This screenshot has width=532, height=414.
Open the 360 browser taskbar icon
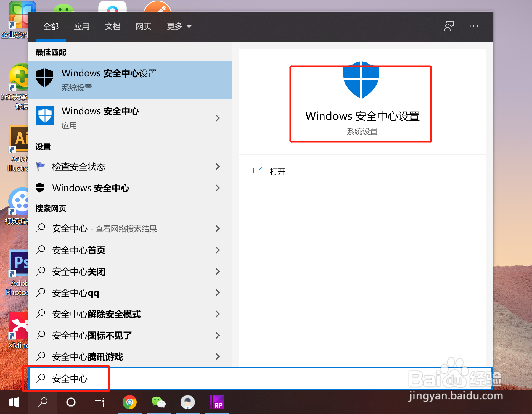130,402
